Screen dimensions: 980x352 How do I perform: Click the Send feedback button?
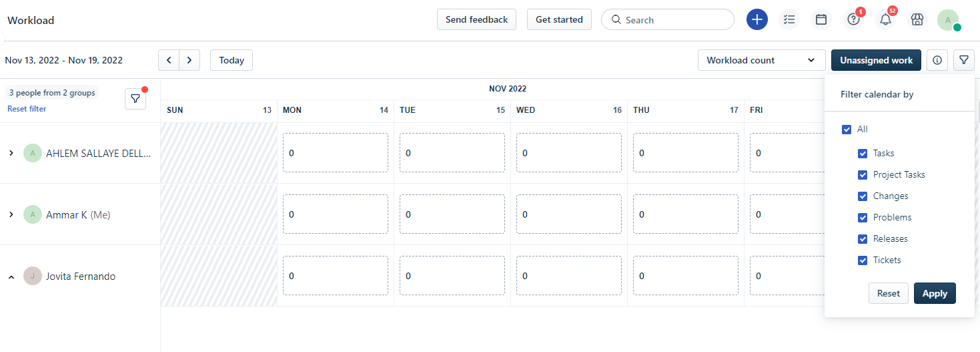pos(476,19)
